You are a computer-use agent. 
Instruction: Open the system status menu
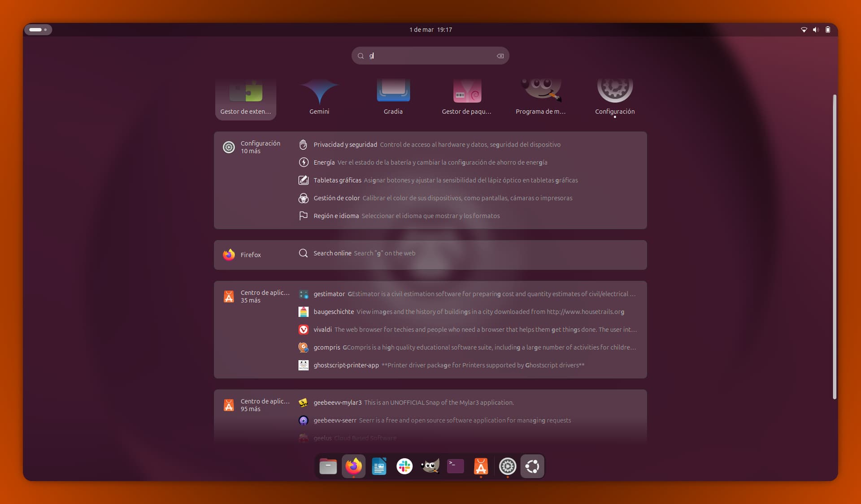[x=815, y=30]
